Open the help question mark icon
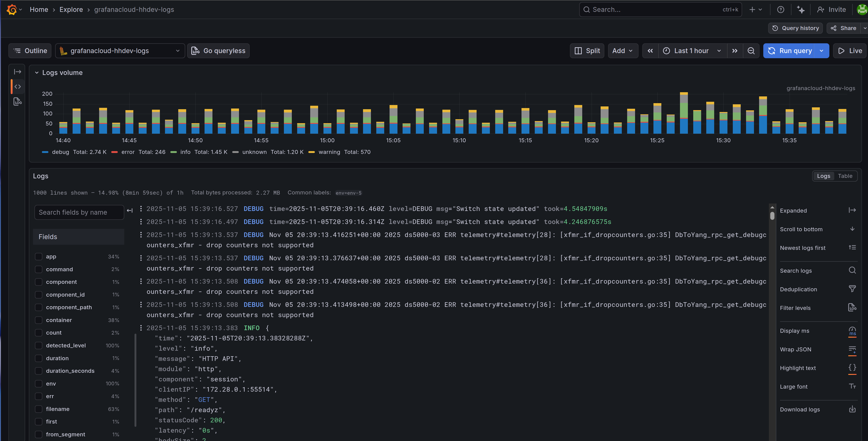 tap(781, 10)
